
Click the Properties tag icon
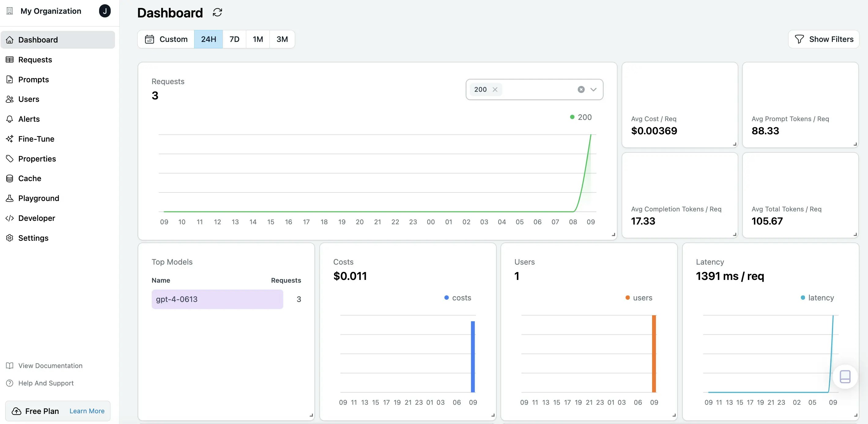10,159
